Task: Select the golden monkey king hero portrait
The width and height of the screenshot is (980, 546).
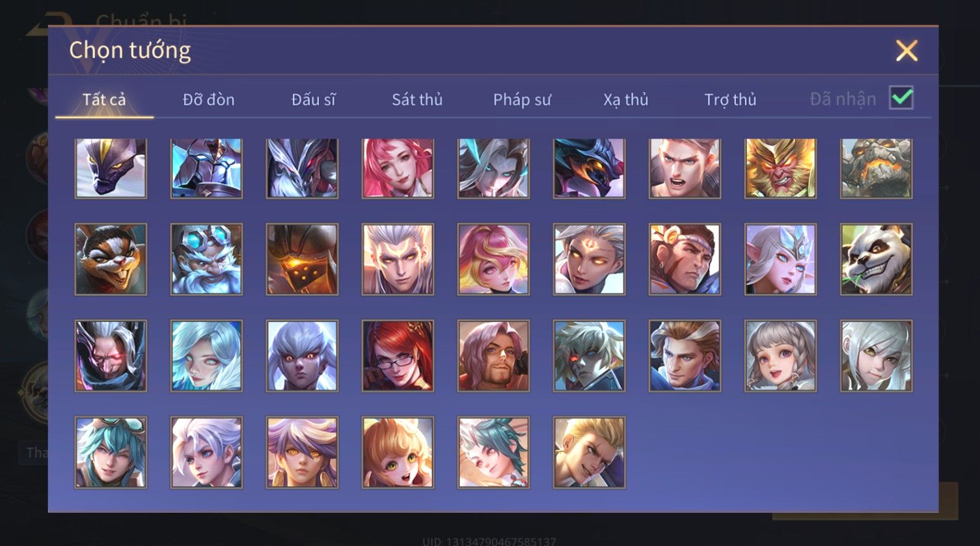Action: (780, 168)
